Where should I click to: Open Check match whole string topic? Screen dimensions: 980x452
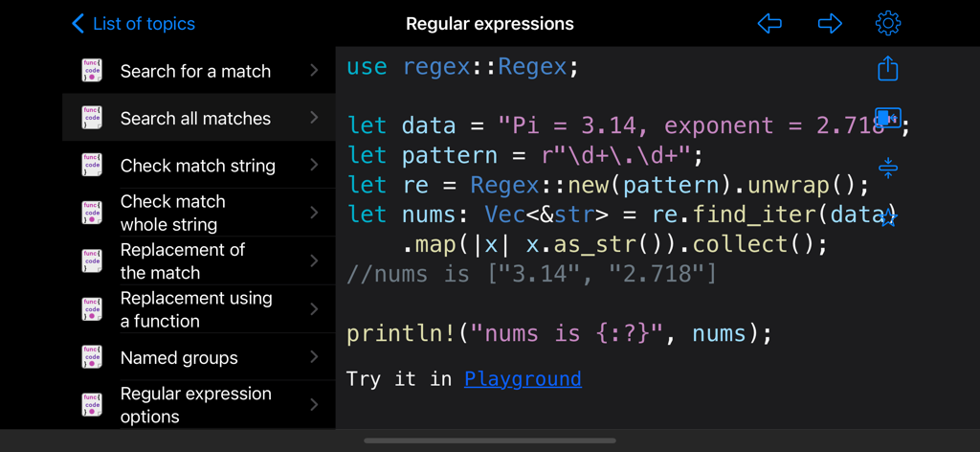coord(199,213)
